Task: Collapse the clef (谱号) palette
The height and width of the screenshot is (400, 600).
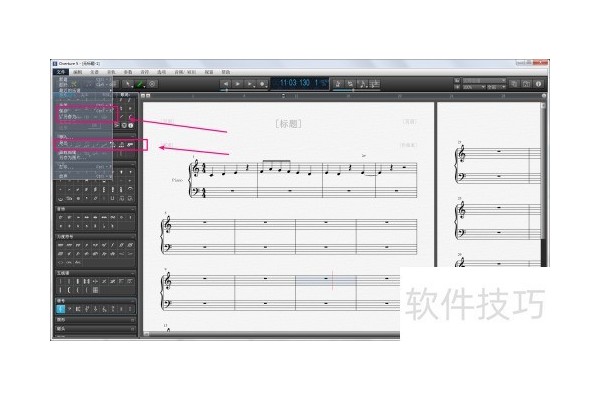Action: click(x=132, y=301)
